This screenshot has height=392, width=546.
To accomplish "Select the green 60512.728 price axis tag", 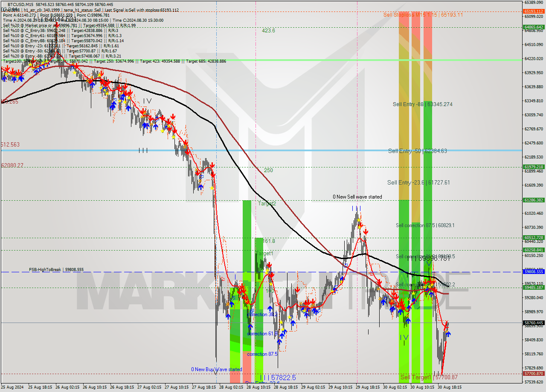I will pyautogui.click(x=534, y=237).
